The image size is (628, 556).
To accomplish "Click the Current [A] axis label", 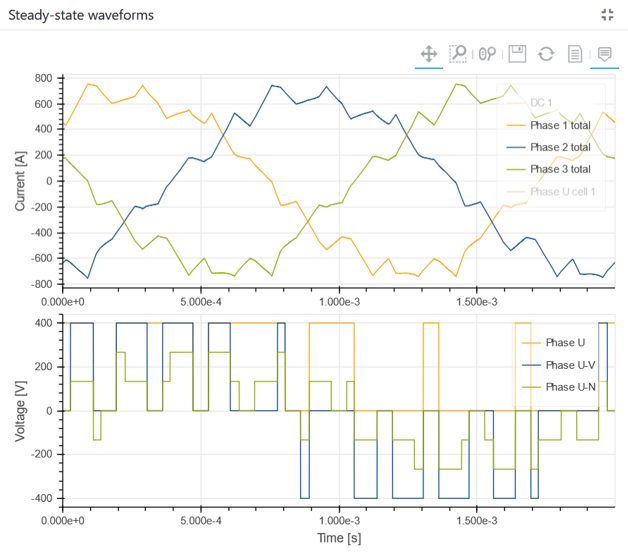I will click(x=20, y=181).
